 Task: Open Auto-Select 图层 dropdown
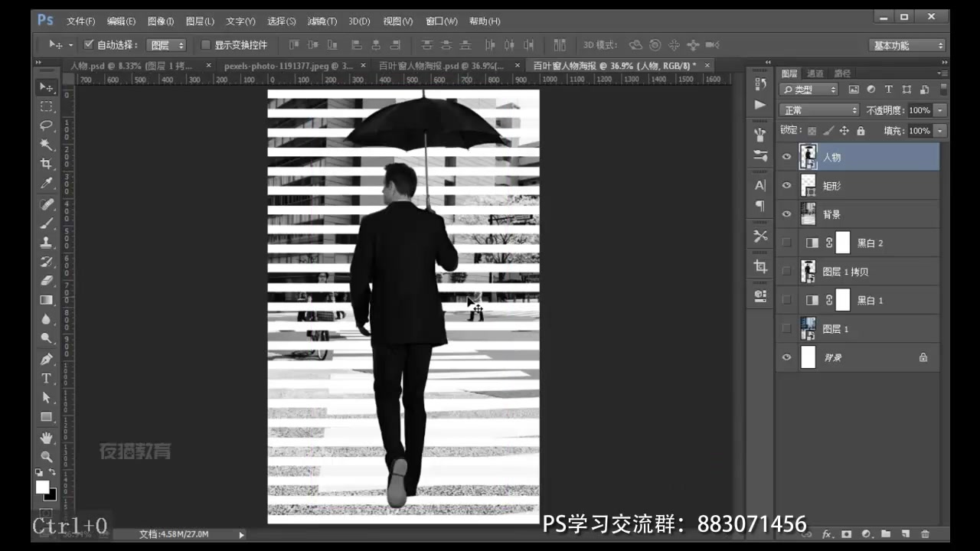pyautogui.click(x=165, y=45)
